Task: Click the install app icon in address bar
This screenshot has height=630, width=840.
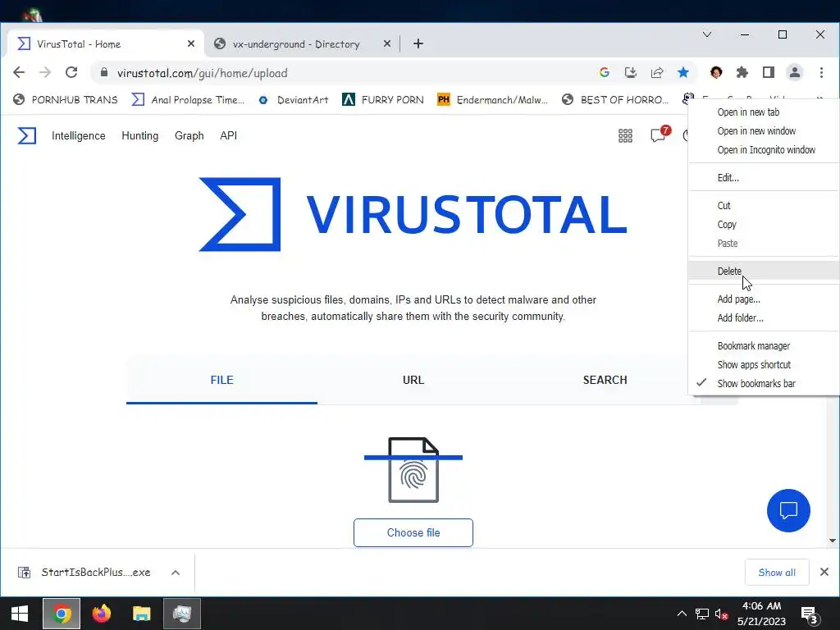Action: pos(631,72)
